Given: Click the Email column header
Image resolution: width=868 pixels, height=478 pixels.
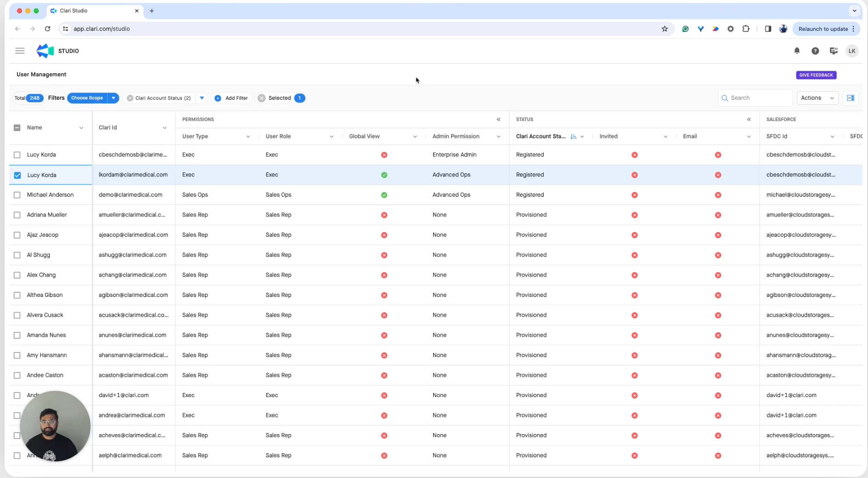Looking at the screenshot, I should coord(690,137).
